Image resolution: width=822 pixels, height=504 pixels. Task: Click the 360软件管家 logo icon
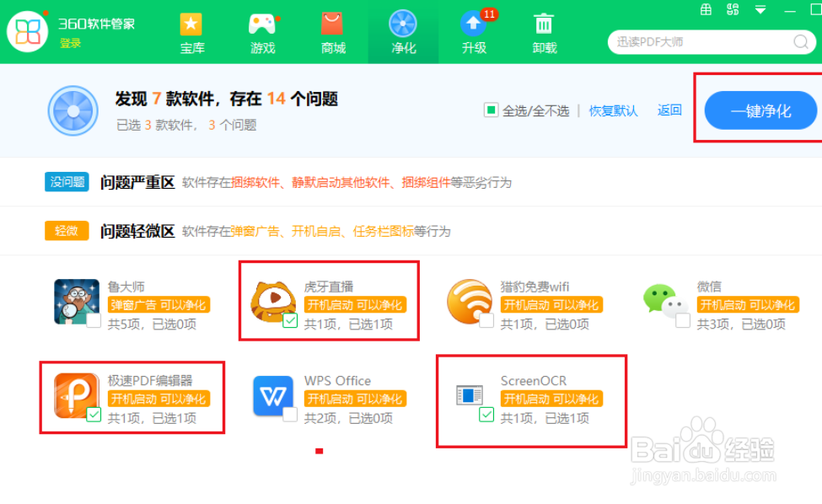click(27, 31)
